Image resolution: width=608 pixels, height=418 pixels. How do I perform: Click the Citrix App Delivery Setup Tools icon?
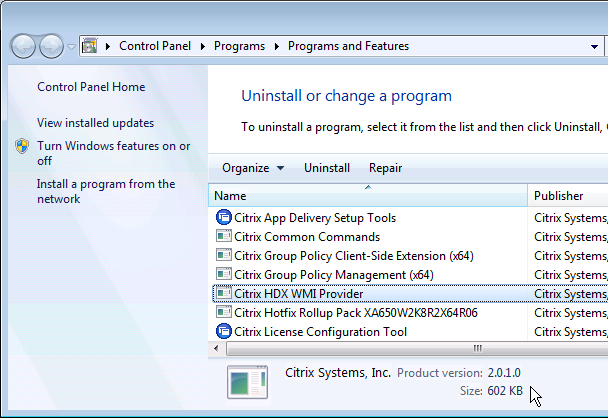(224, 217)
